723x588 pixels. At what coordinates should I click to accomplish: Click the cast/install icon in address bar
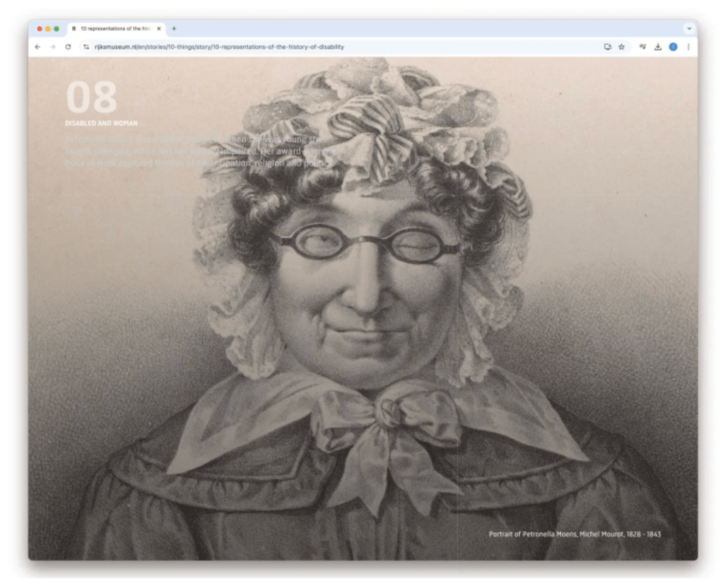coord(607,47)
